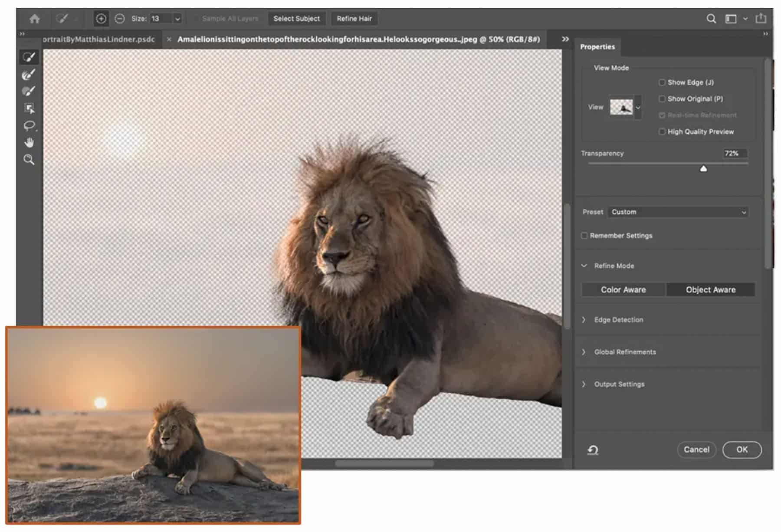Adjust the Transparency slider
This screenshot has height=532, width=781.
703,168
